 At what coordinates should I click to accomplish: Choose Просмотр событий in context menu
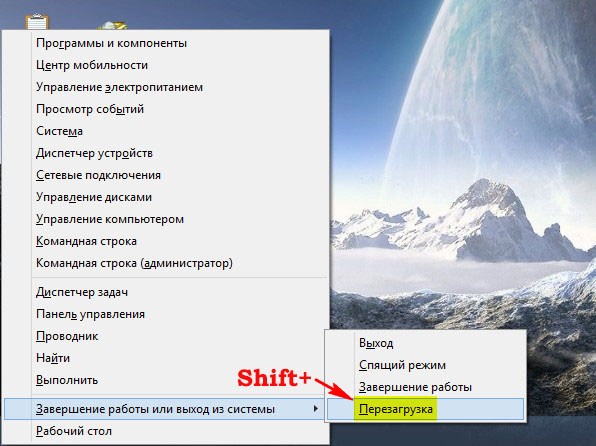coord(166,109)
